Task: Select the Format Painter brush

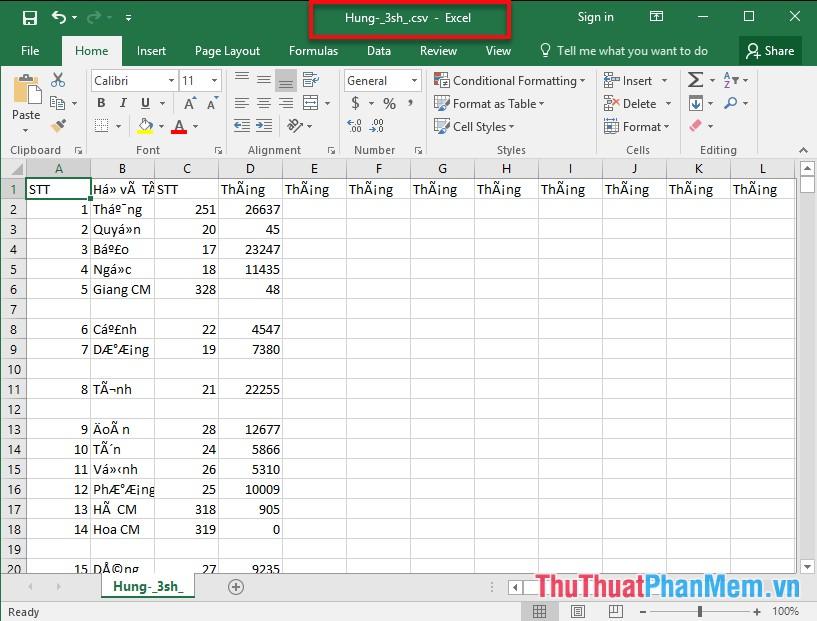Action: coord(58,126)
